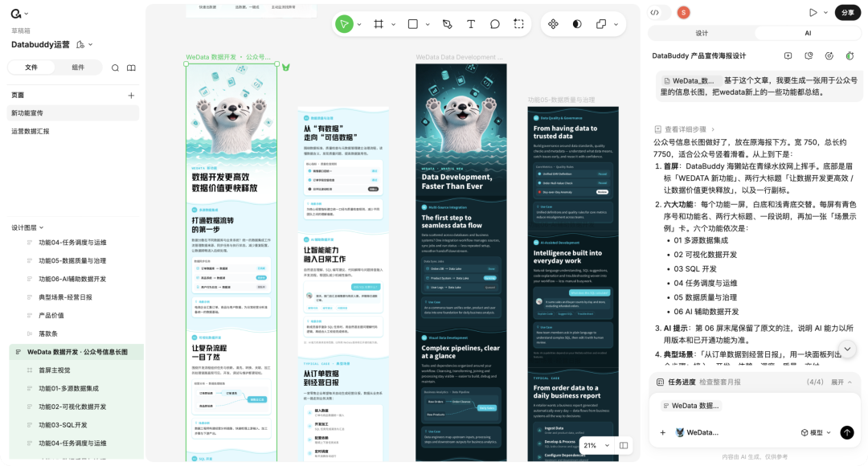This screenshot has height=466, width=868.
Task: Add attachment with plus in chat input
Action: [662, 432]
